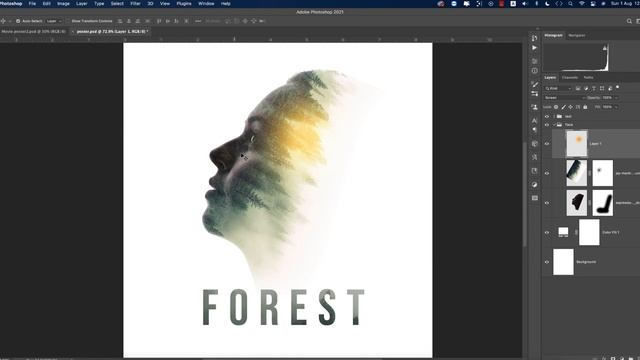Open the Window menu
This screenshot has height=360, width=640.
pos(206,3)
